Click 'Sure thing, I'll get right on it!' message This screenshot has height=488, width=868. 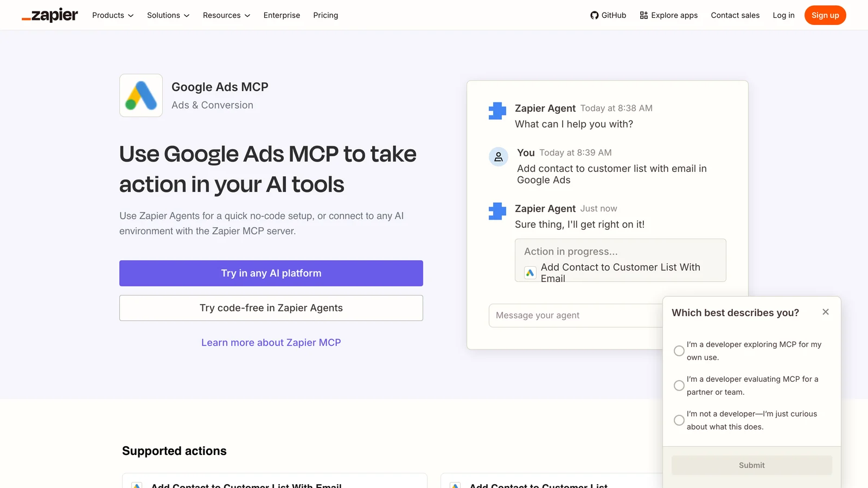(x=579, y=224)
